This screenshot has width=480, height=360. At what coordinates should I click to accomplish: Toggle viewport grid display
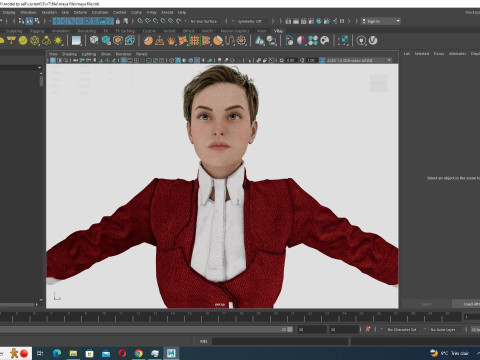[124, 60]
